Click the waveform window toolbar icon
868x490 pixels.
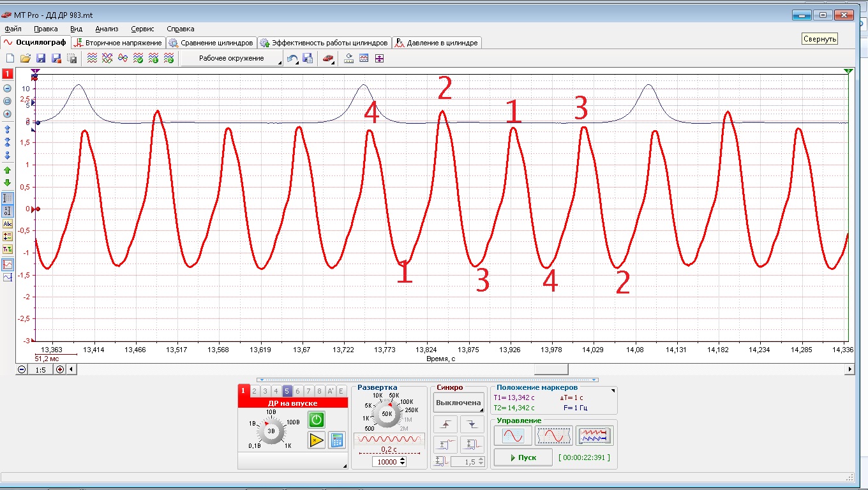point(364,59)
